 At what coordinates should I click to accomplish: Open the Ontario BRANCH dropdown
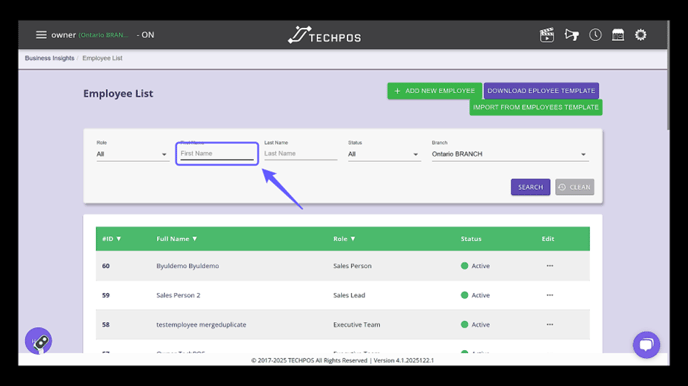point(510,154)
